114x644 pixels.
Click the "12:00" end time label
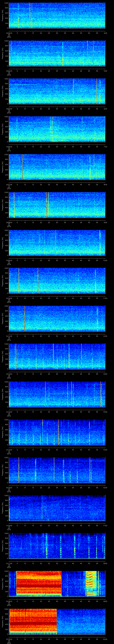(x=105, y=336)
